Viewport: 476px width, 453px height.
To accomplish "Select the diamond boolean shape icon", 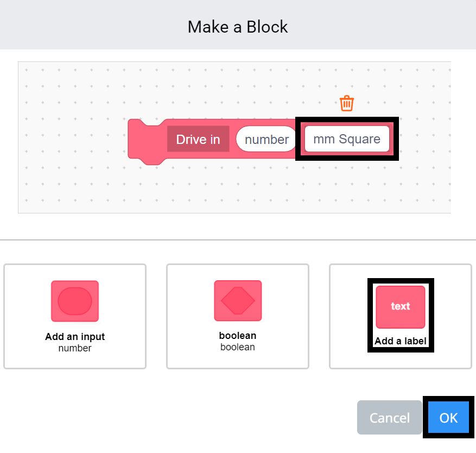I will (237, 300).
